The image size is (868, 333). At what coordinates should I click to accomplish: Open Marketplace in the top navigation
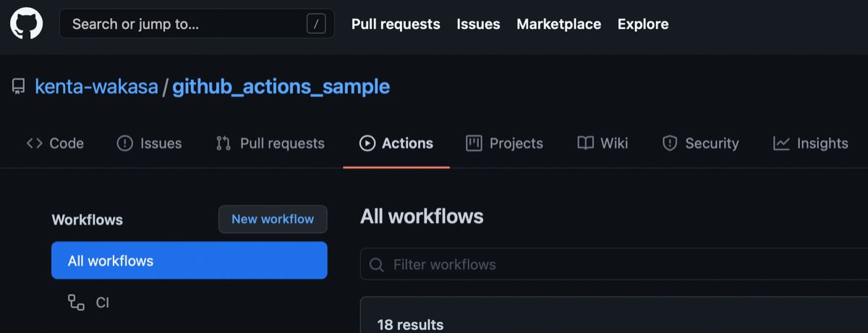click(558, 24)
